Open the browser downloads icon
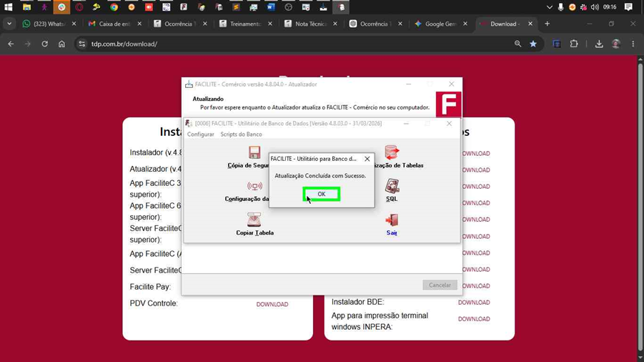Image resolution: width=644 pixels, height=362 pixels. 599,44
